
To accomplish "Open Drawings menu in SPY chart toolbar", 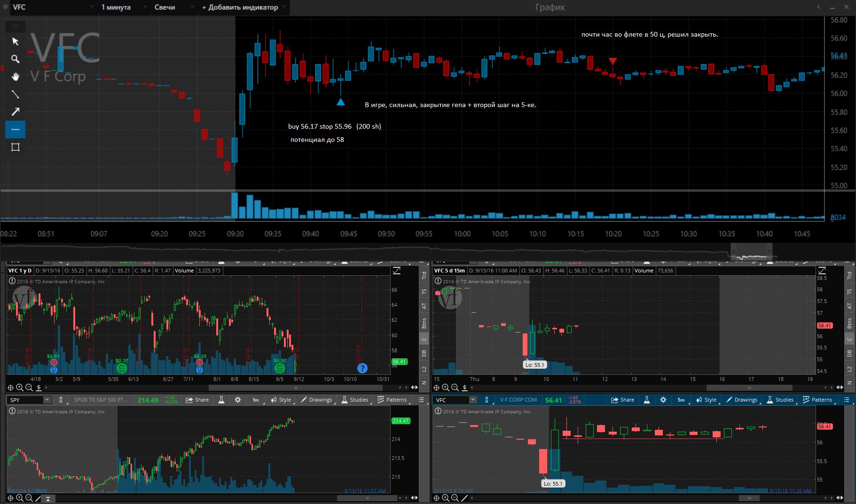I will [x=316, y=400].
